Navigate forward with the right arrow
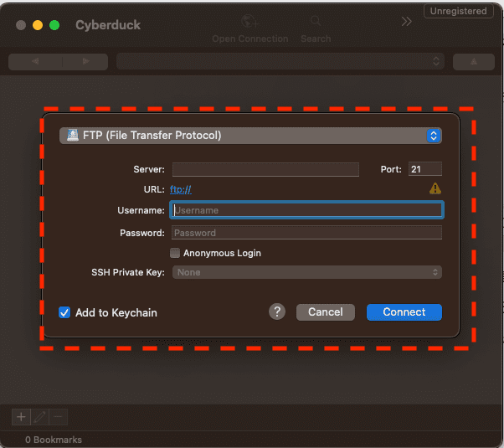This screenshot has width=504, height=448. click(x=85, y=61)
